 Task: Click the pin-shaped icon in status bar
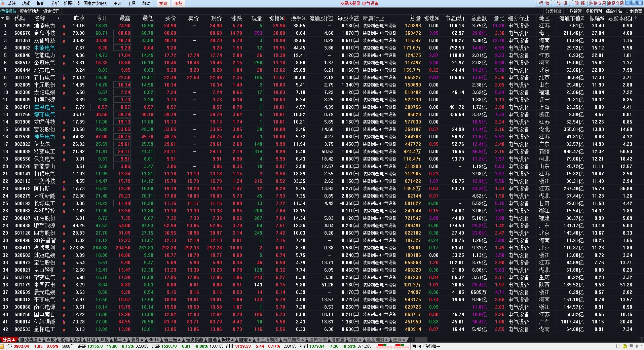pos(631,346)
